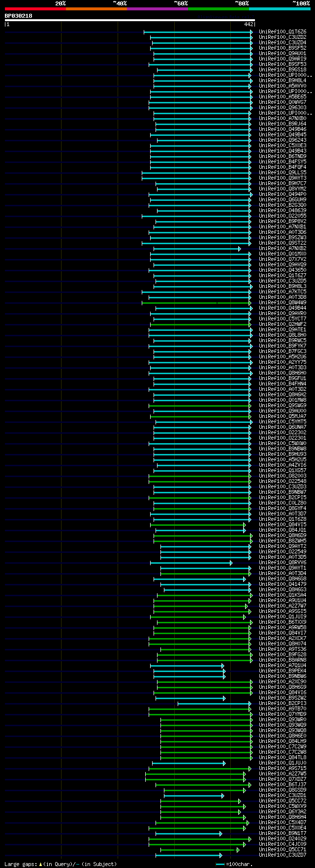Screen dimensions: 315x868
Task: Select the label UniRef100_Q84JQ1
Action: pos(283,530)
